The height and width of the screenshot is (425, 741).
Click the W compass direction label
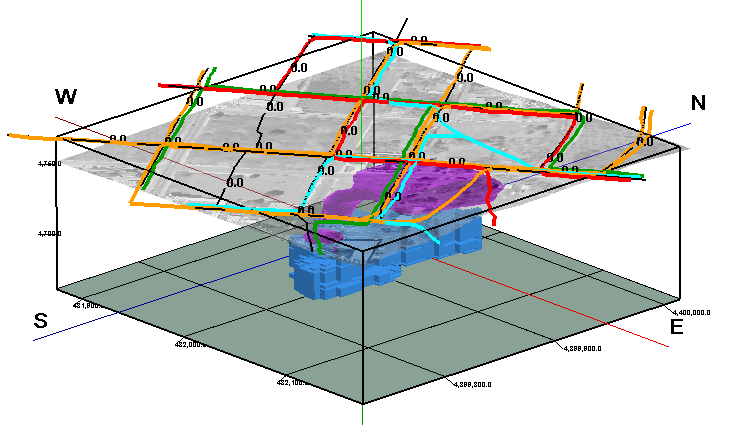pyautogui.click(x=66, y=97)
